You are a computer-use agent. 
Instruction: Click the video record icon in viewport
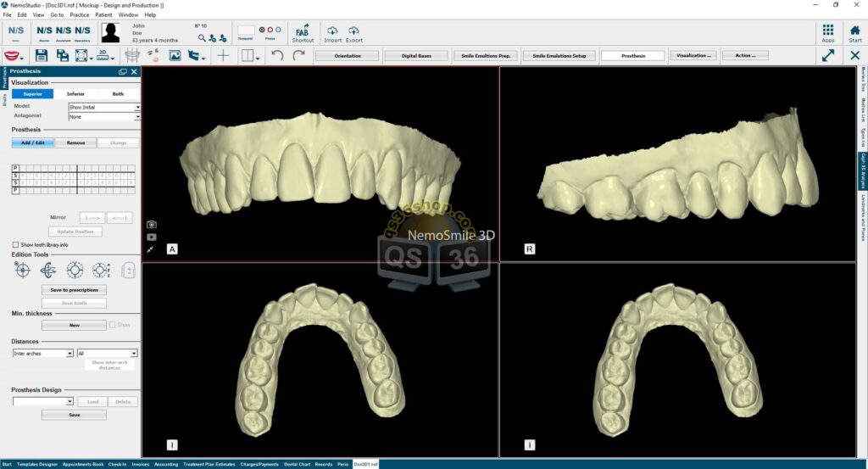tap(152, 237)
